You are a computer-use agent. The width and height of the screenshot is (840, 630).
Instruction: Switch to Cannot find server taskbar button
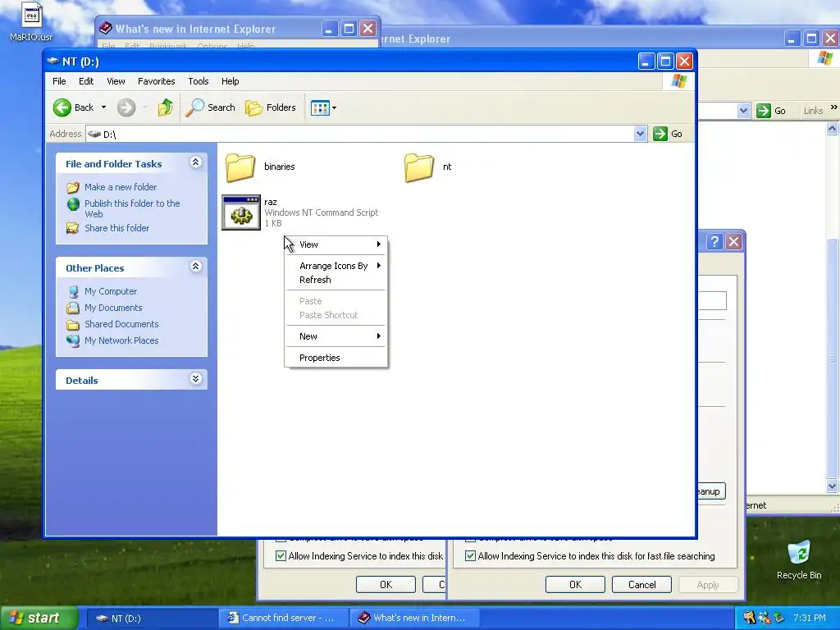point(284,619)
